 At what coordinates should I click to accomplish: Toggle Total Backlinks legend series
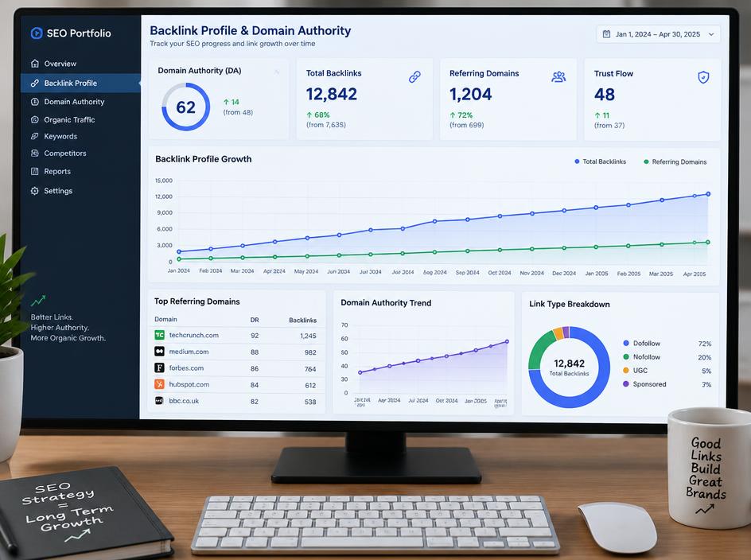(600, 161)
